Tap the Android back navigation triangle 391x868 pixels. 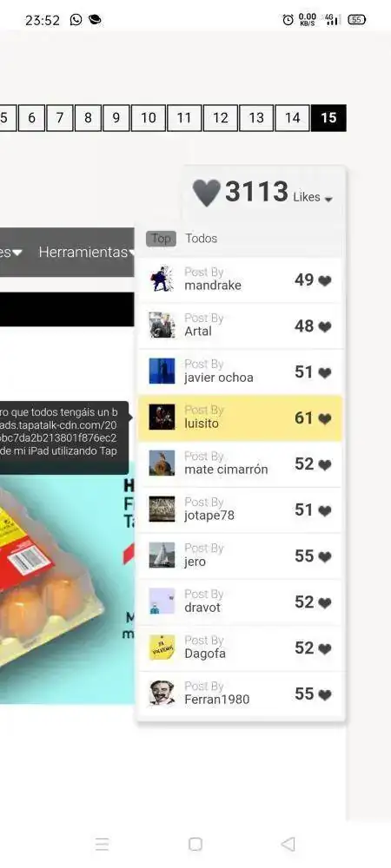pos(288,844)
